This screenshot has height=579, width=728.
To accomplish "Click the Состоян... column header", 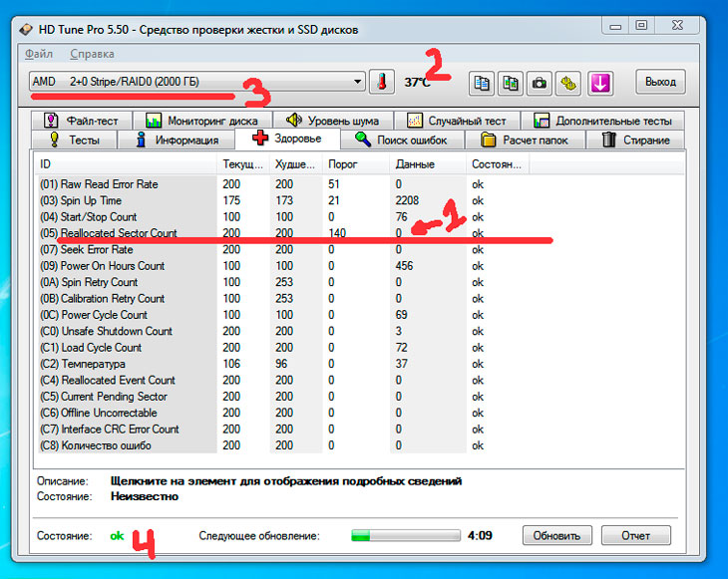I will 498,164.
